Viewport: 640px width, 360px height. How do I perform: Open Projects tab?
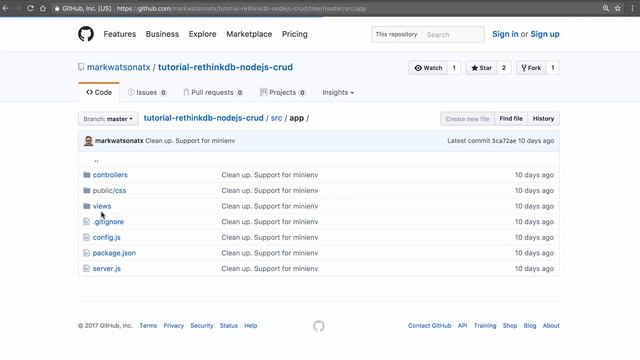283,92
